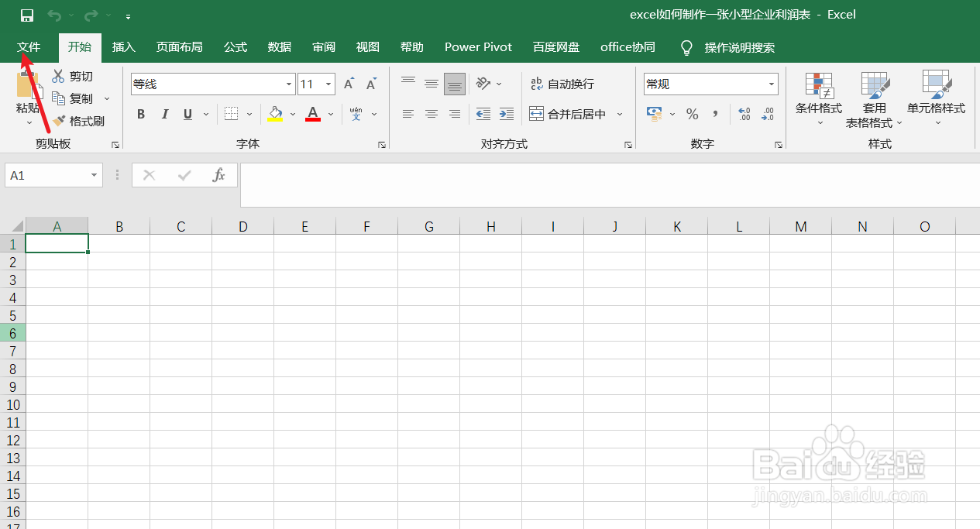Open the 字体 dialog launcher
Viewport: 980px width, 529px height.
(382, 145)
